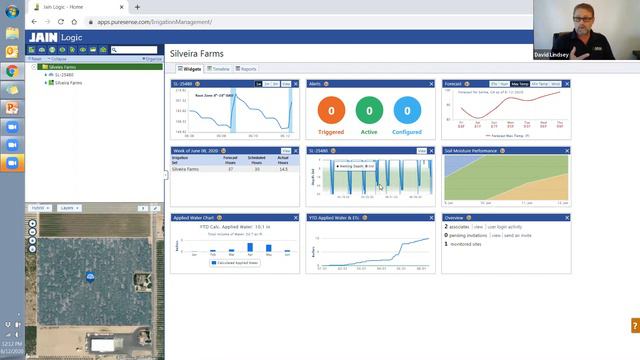Close the Week of June 08 widget

(296, 151)
